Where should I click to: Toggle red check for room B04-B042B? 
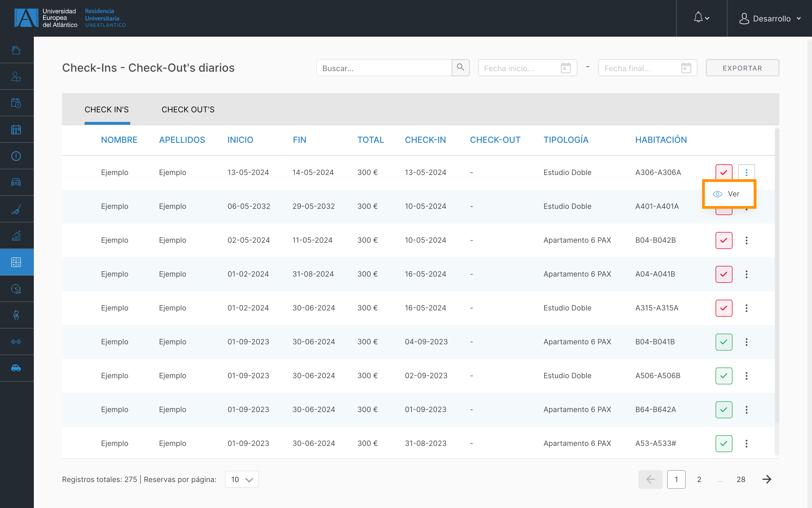click(724, 240)
